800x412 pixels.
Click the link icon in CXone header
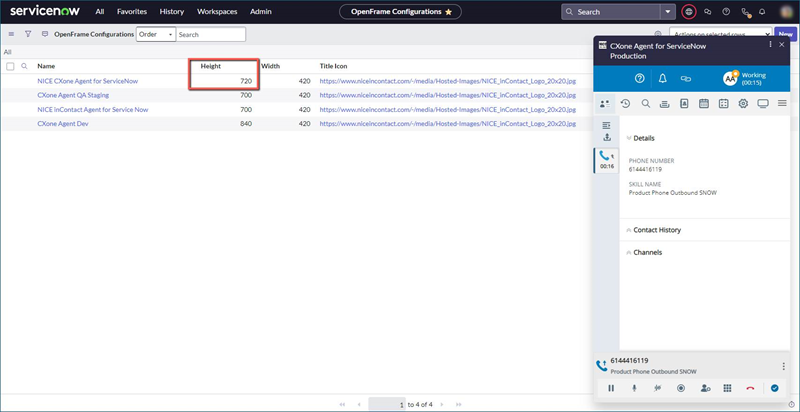(686, 79)
